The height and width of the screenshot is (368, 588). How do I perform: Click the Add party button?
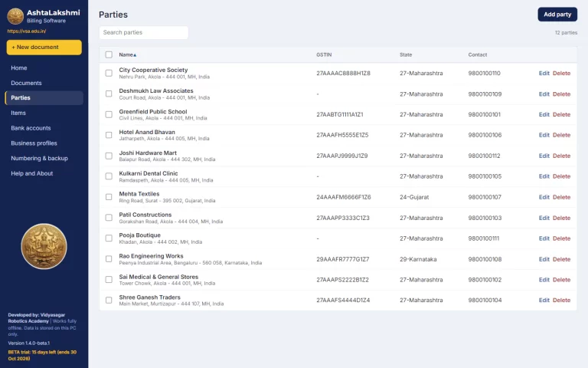coord(557,15)
